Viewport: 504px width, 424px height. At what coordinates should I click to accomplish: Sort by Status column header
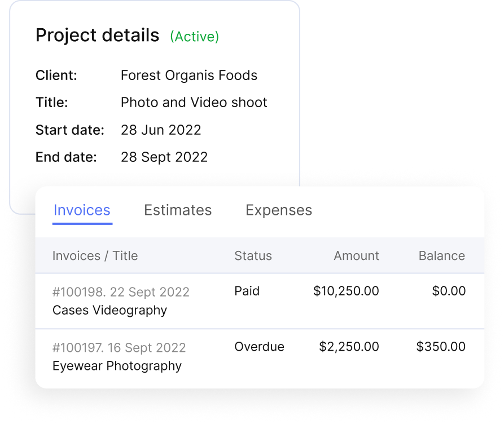[253, 256]
